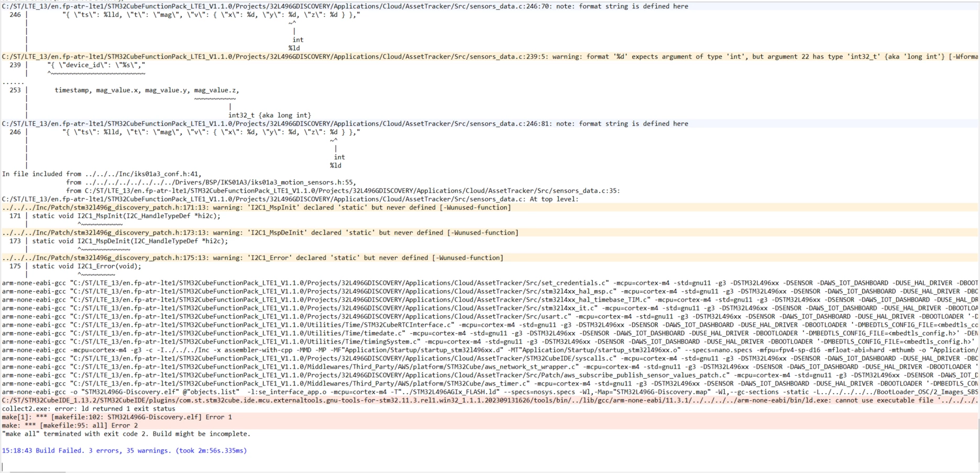
Task: Click the 'sensors_data.c: At top level:' line
Action: click(x=290, y=199)
